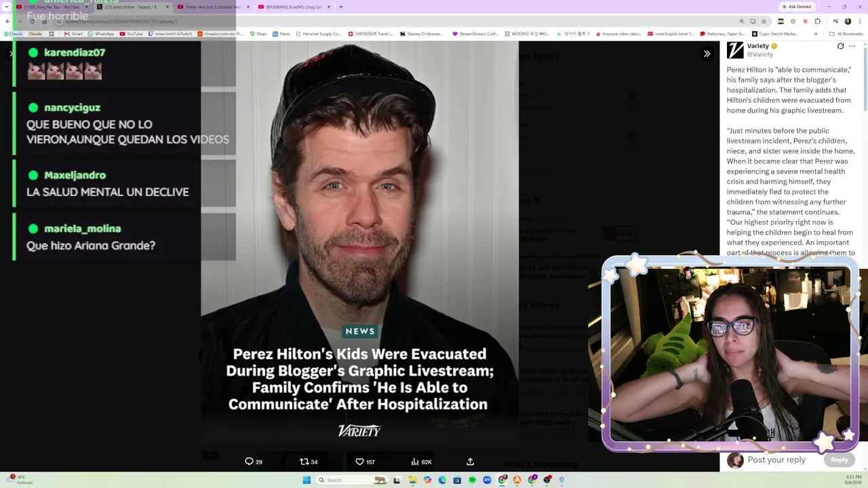Like the Variety post with the heart

(365, 462)
